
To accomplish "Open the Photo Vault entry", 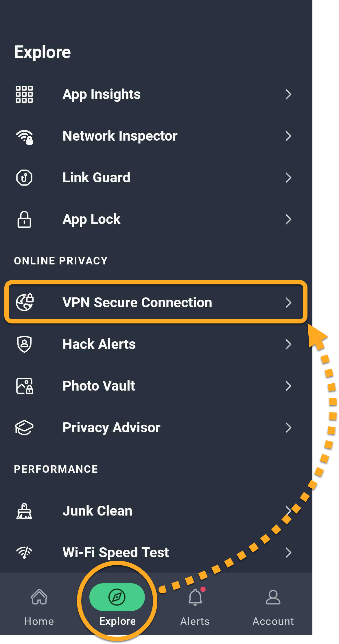I will pyautogui.click(x=156, y=386).
